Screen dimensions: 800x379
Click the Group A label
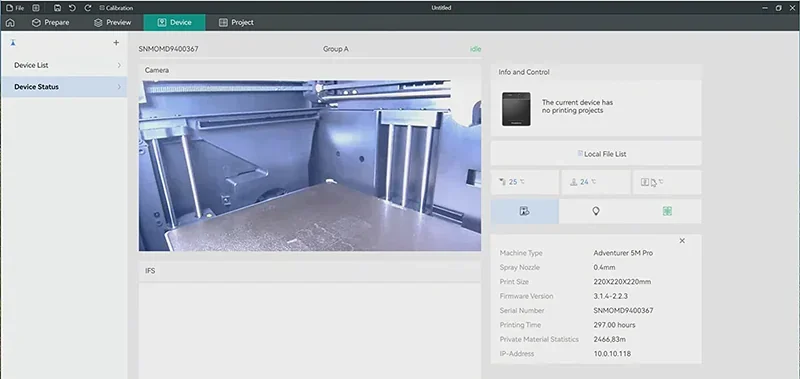pyautogui.click(x=336, y=49)
